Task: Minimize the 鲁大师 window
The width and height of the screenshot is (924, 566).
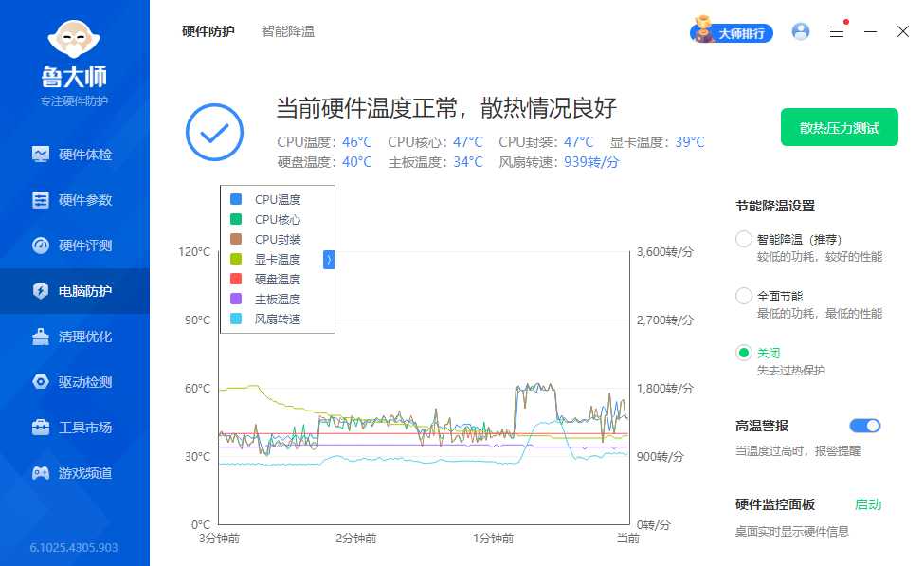Action: coord(870,32)
